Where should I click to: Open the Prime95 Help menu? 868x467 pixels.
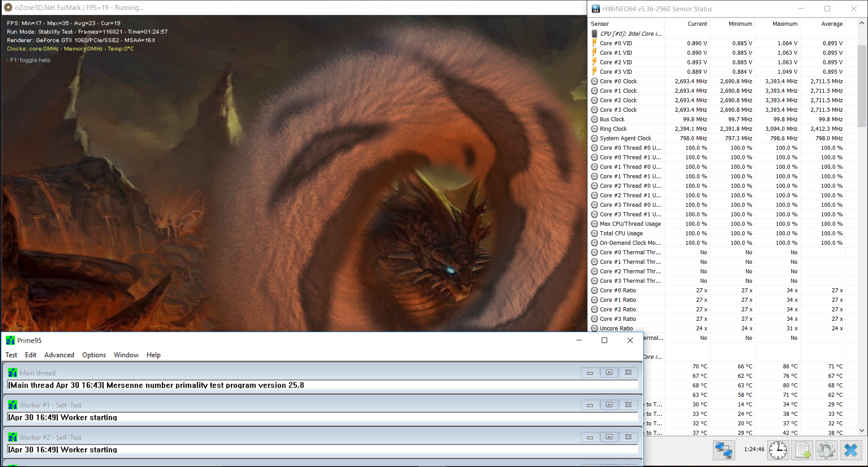[153, 355]
